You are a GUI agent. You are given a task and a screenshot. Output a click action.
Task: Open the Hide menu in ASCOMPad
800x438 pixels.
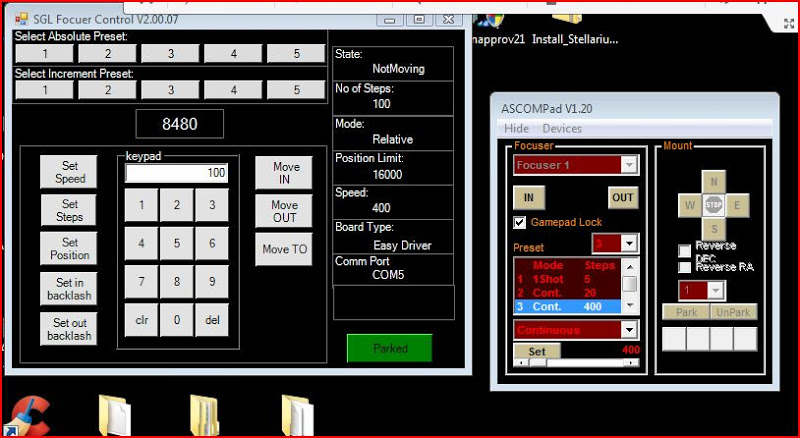click(x=516, y=129)
